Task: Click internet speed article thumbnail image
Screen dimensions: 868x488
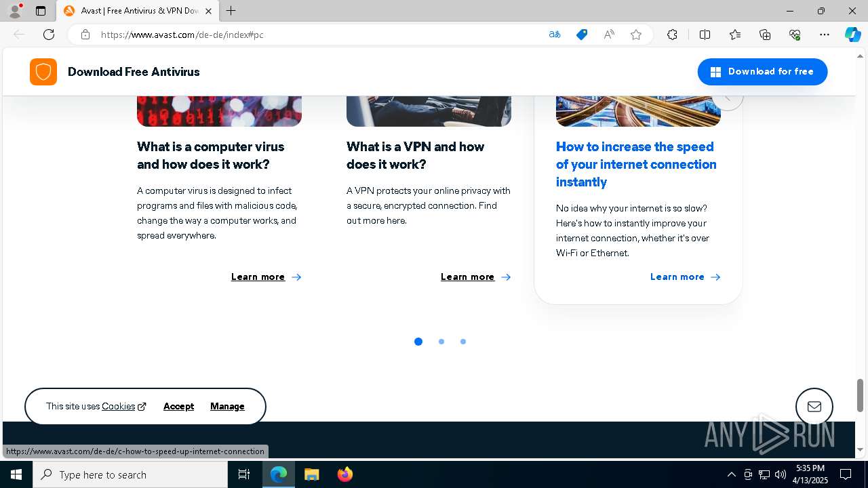Action: click(638, 113)
